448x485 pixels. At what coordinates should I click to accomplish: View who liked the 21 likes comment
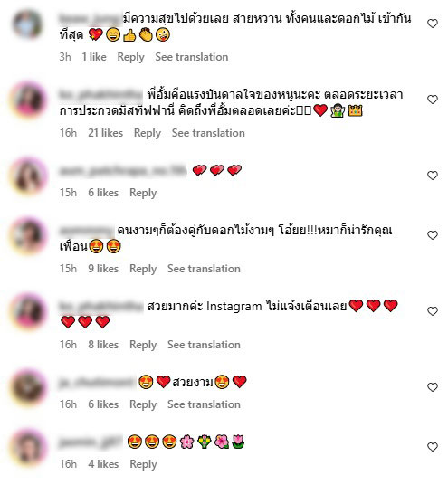coord(106,133)
